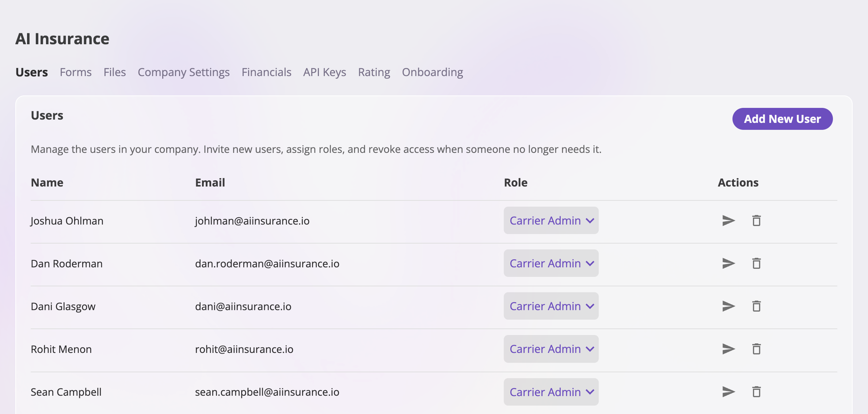
Task: Open the Users tab
Action: pos(32,72)
